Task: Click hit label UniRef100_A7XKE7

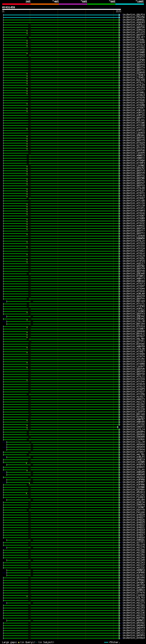Action: point(130,352)
